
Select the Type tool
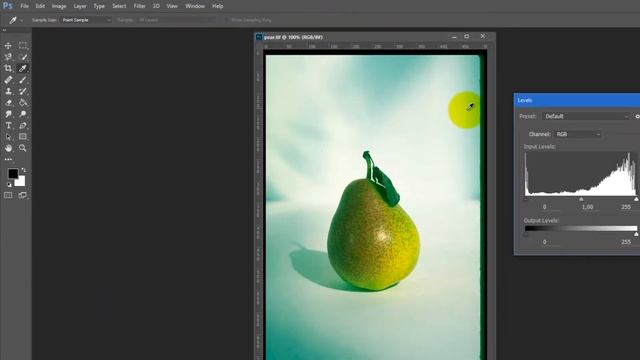(8, 125)
